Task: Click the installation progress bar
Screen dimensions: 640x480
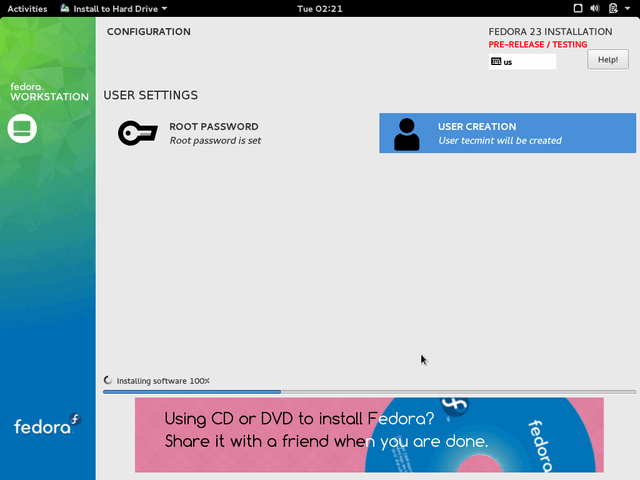Action: coord(369,392)
